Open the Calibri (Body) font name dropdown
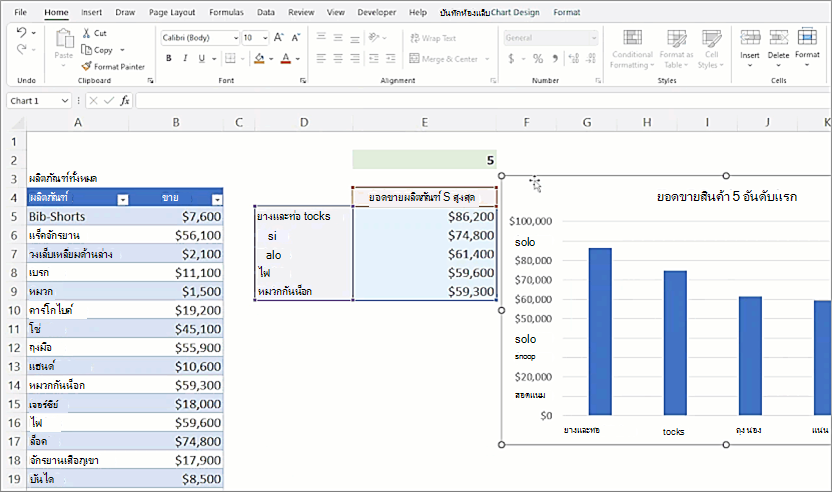Viewport: 832px width, 492px height. (236, 38)
